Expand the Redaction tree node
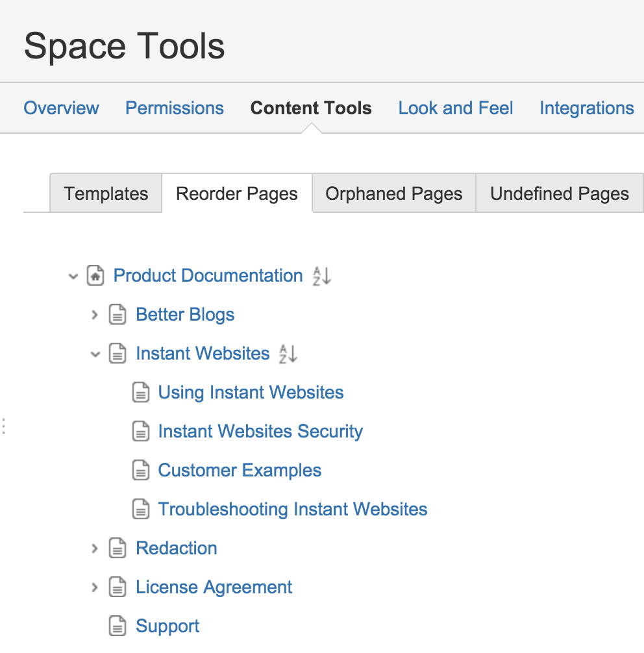The height and width of the screenshot is (653, 644). point(95,548)
